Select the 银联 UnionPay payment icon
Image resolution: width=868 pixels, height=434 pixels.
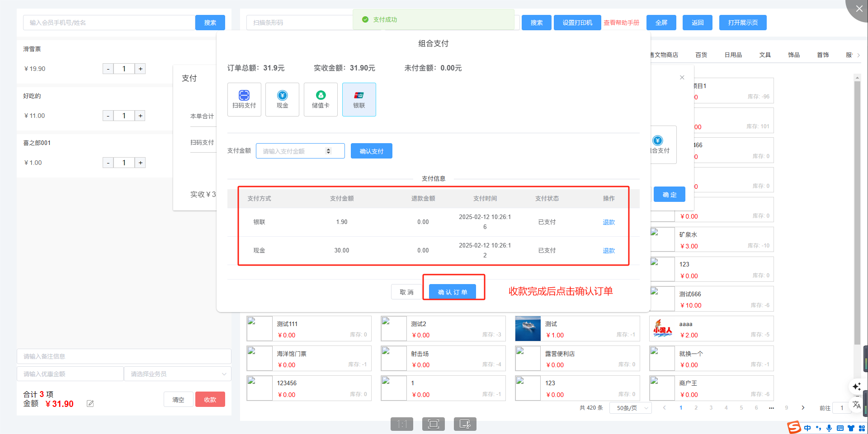[359, 99]
